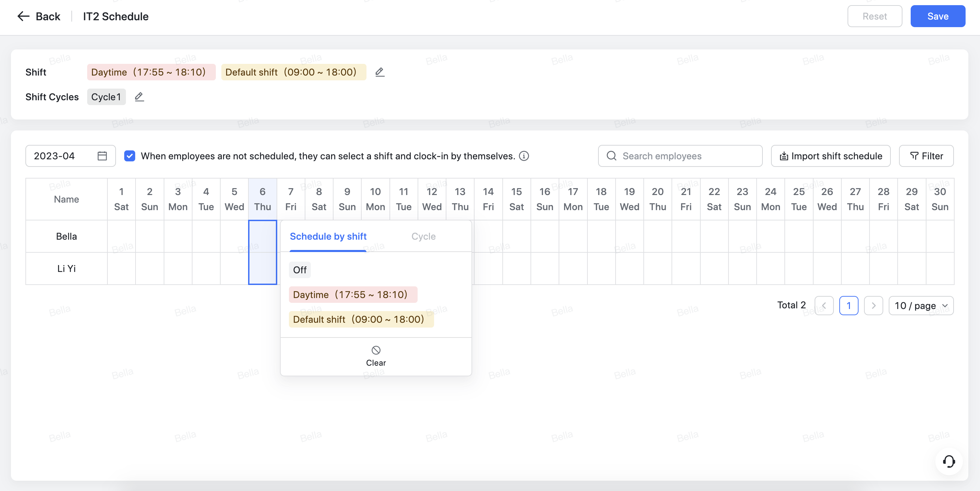Select the Import shift schedule icon

(784, 156)
